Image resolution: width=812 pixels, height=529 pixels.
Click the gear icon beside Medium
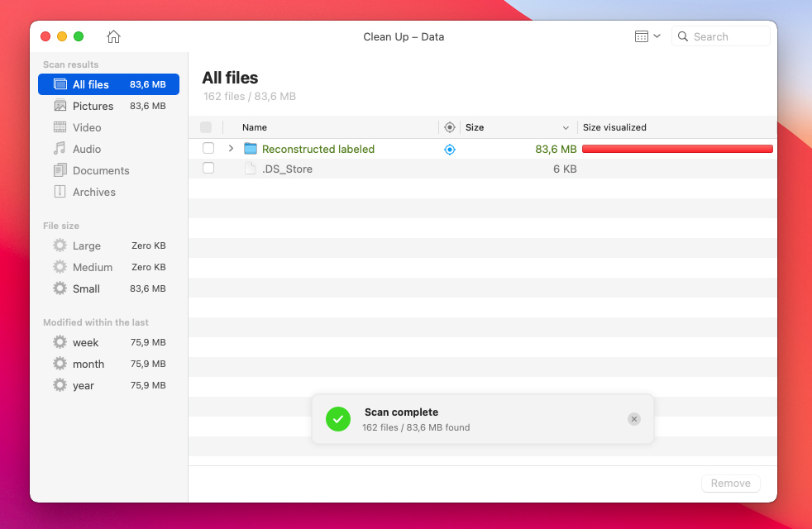click(x=60, y=267)
